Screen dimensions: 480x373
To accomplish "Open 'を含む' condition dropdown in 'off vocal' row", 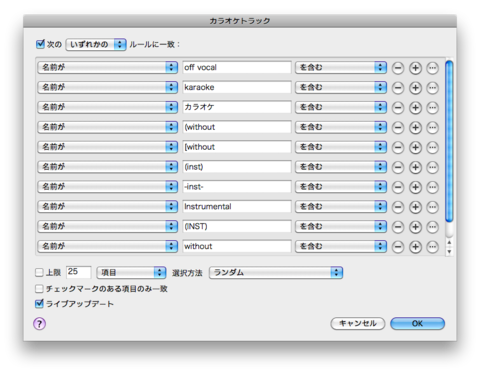I will tap(341, 67).
